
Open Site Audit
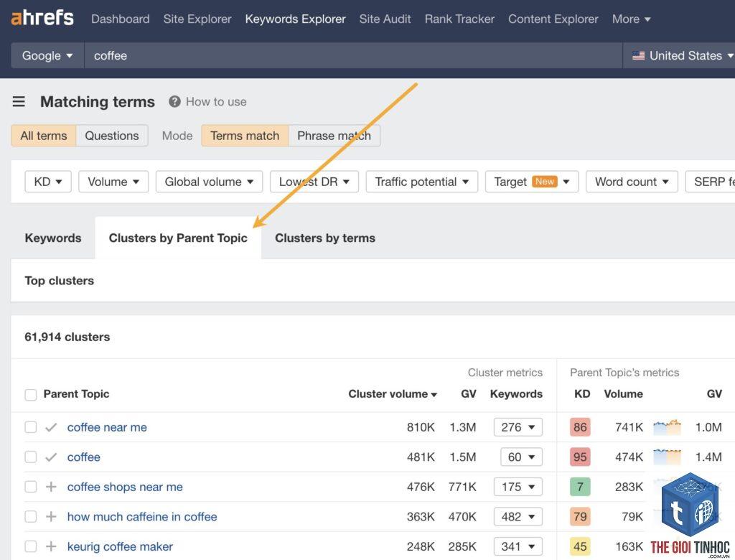pos(385,19)
